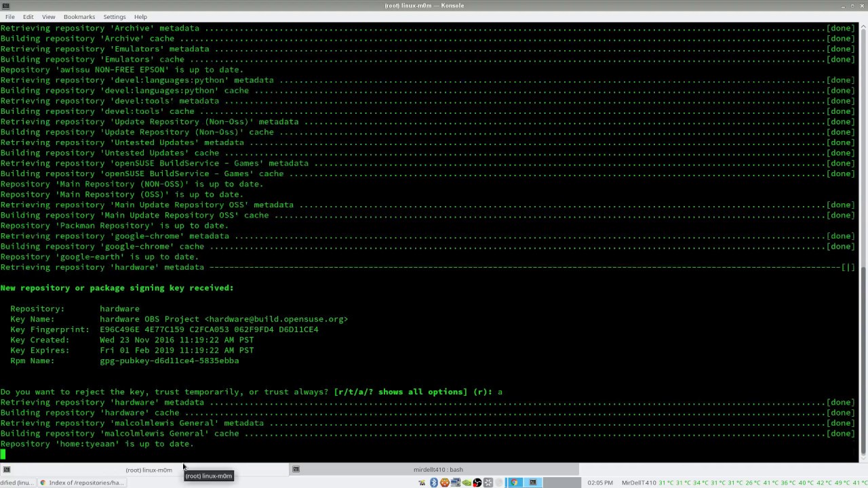
Task: Click the '[r/t/a/? shows all options]' prompt text
Action: point(400,392)
